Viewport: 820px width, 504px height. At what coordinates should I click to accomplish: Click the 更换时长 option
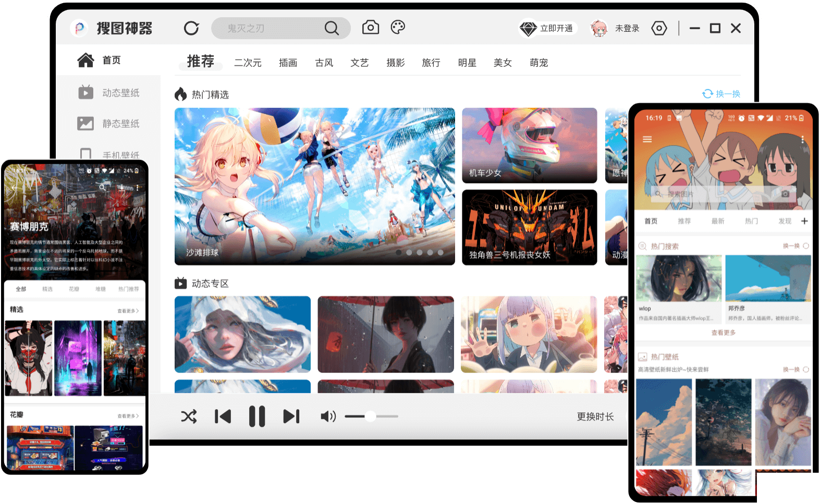pos(595,417)
